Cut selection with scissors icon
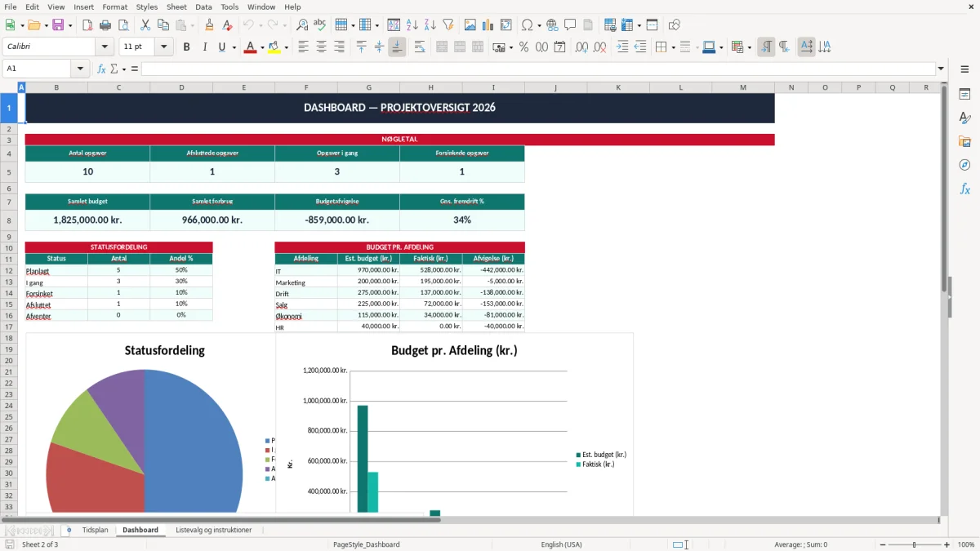This screenshot has width=980, height=551. click(x=145, y=25)
